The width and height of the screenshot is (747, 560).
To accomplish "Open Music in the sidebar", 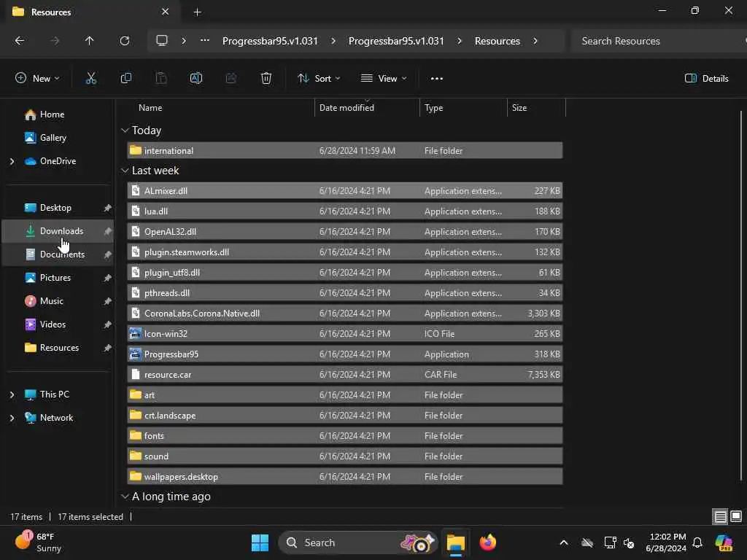I will [52, 301].
